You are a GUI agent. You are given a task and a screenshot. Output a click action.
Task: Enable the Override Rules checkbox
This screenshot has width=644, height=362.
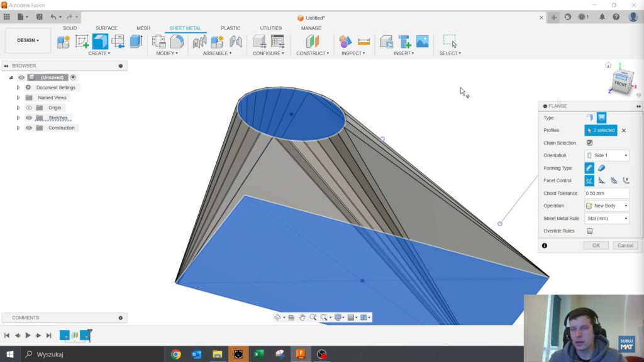pos(589,231)
